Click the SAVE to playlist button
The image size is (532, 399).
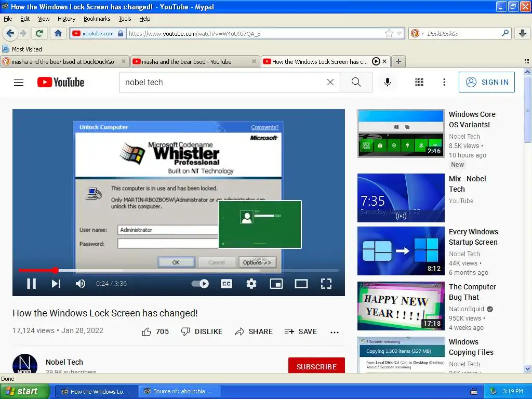[x=301, y=331]
